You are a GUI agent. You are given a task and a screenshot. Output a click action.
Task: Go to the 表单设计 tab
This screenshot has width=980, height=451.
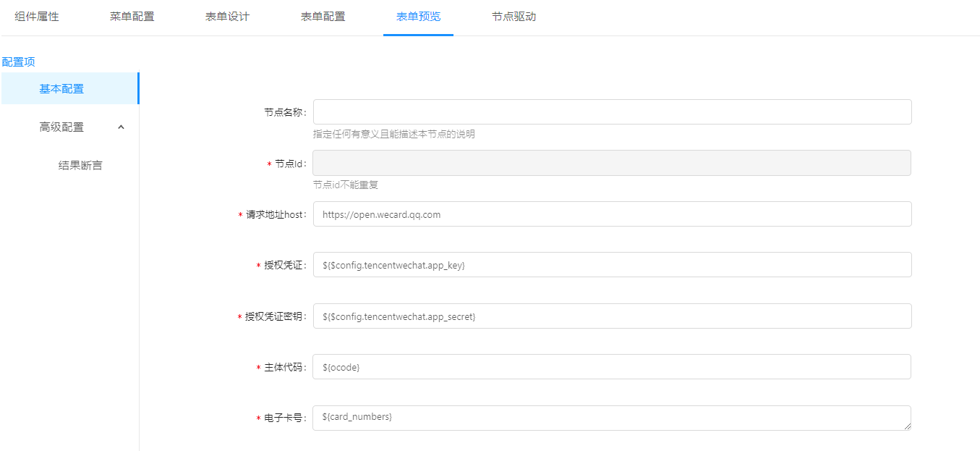pyautogui.click(x=227, y=17)
